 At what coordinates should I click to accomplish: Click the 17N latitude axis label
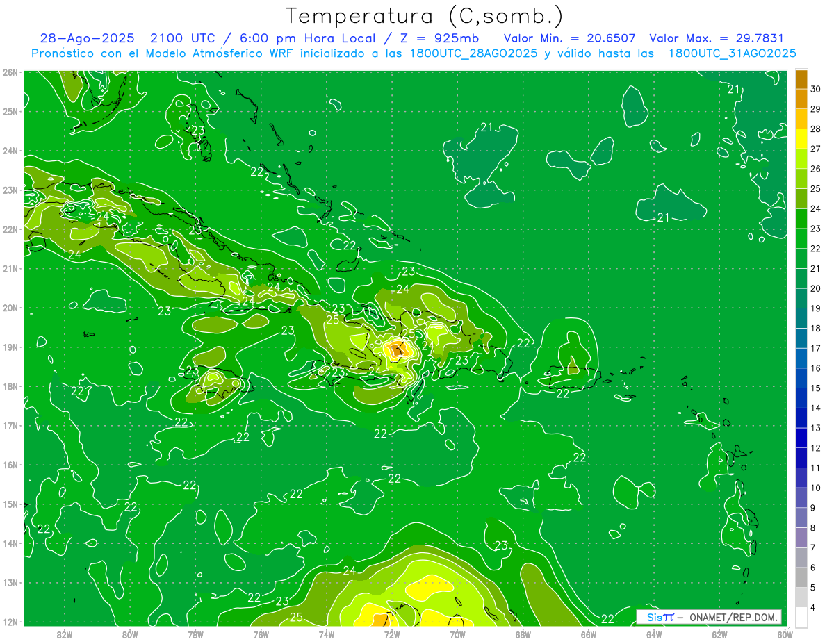[x=10, y=425]
